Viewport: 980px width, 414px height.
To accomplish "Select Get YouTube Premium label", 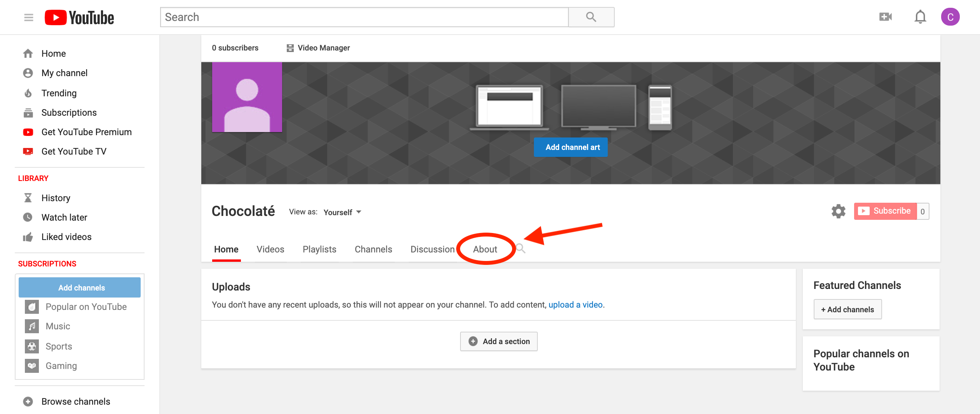I will tap(87, 132).
